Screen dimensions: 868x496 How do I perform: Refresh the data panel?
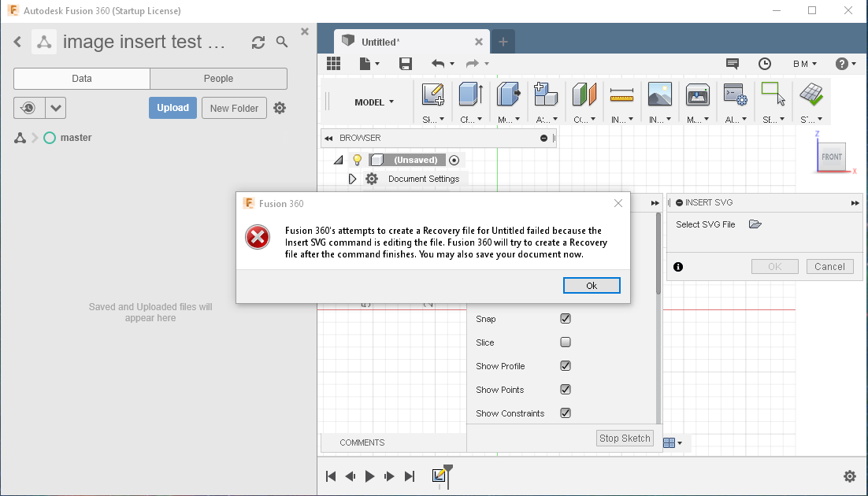(258, 42)
